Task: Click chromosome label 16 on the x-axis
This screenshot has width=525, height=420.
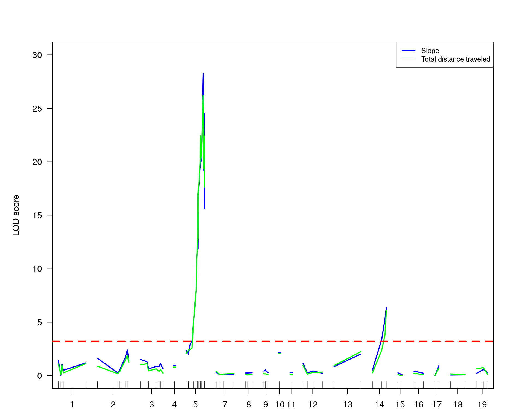Action: 419,404
